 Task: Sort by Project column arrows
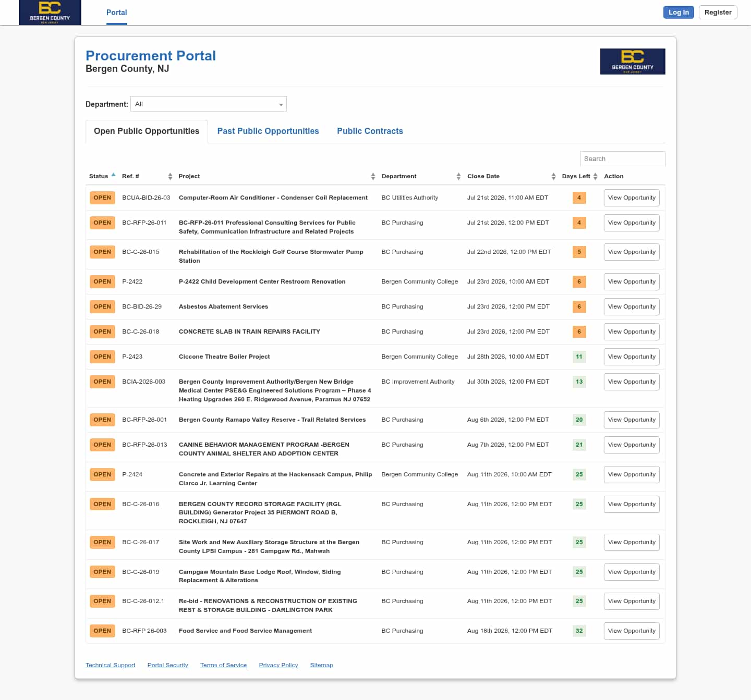(x=373, y=177)
